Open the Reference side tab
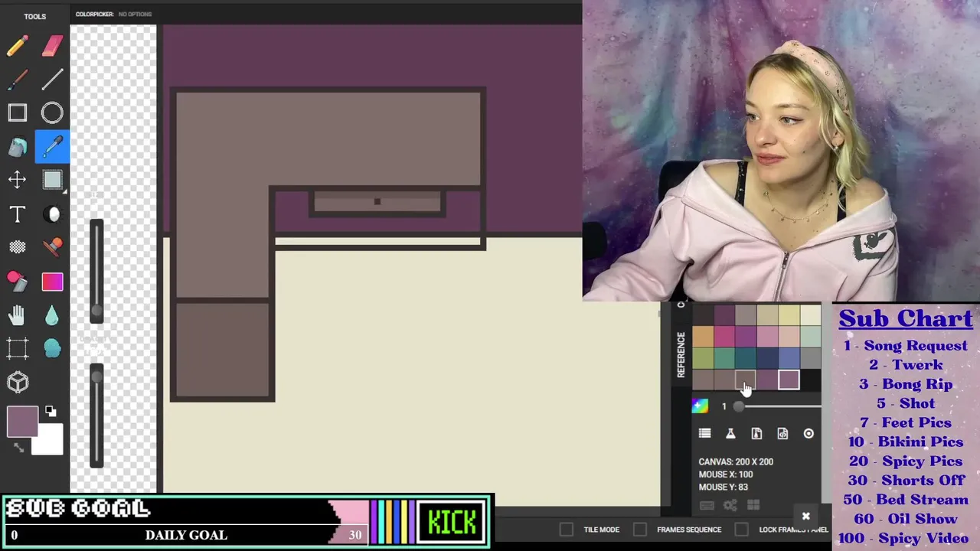This screenshot has height=551, width=980. [x=681, y=355]
